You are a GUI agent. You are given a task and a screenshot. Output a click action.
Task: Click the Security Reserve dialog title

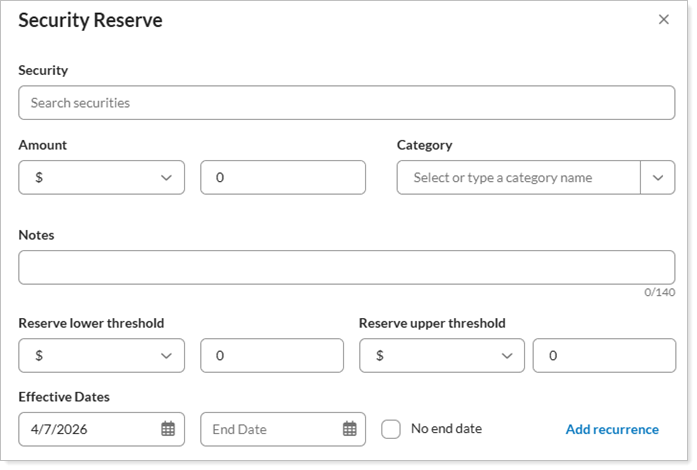coord(90,20)
